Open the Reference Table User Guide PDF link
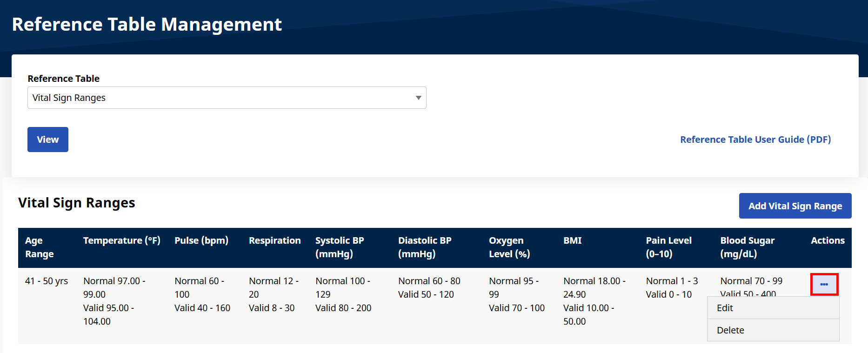The height and width of the screenshot is (353, 868). (x=755, y=140)
